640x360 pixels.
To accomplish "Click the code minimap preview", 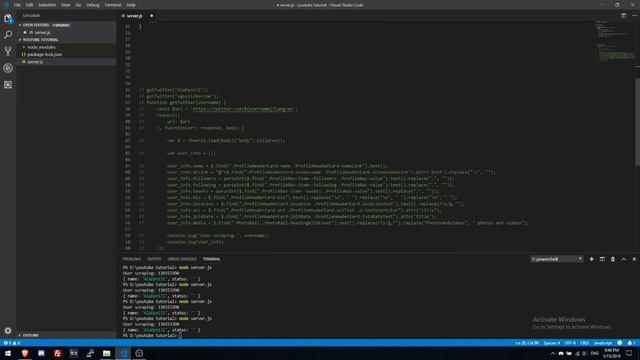I will pos(614,41).
